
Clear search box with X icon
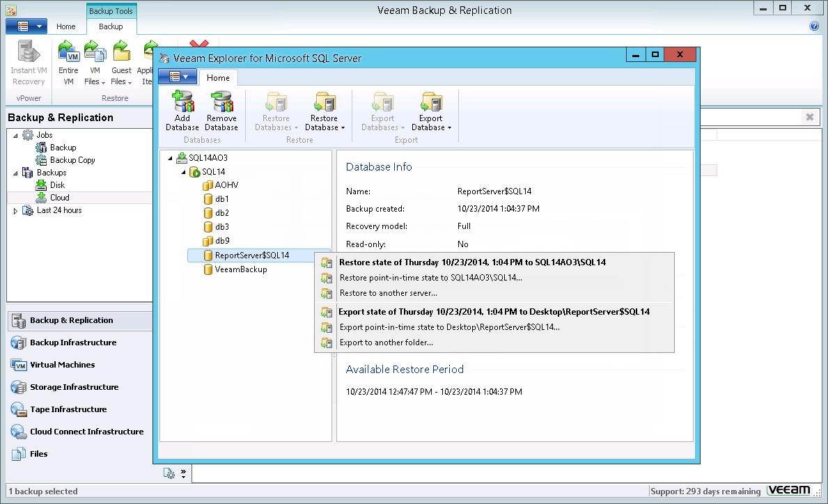(x=809, y=117)
